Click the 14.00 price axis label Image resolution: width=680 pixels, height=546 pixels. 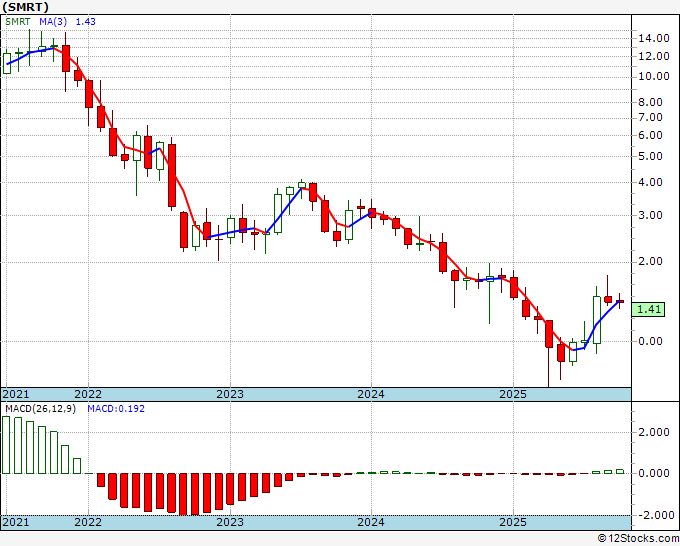coord(654,38)
